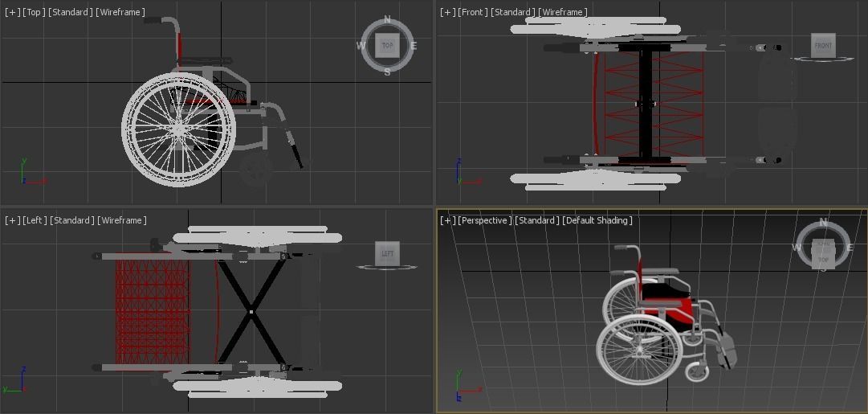Click W on the Top viewport compass ring
868x414 pixels.
click(361, 46)
